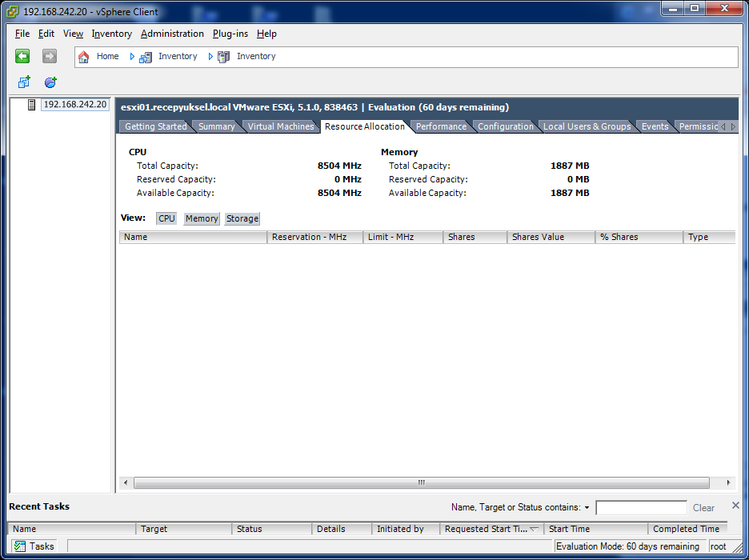Click the first Inventory breadcrumb icon

(146, 58)
